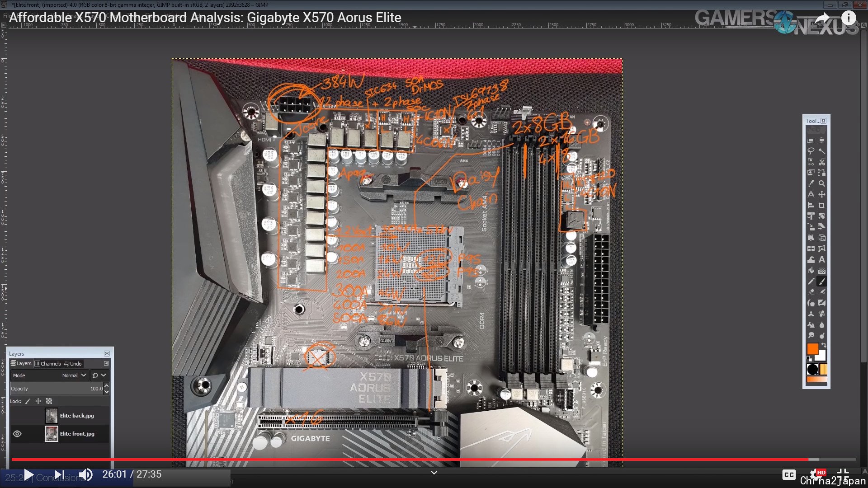Toggle lock position and size
The width and height of the screenshot is (868, 488).
[38, 401]
